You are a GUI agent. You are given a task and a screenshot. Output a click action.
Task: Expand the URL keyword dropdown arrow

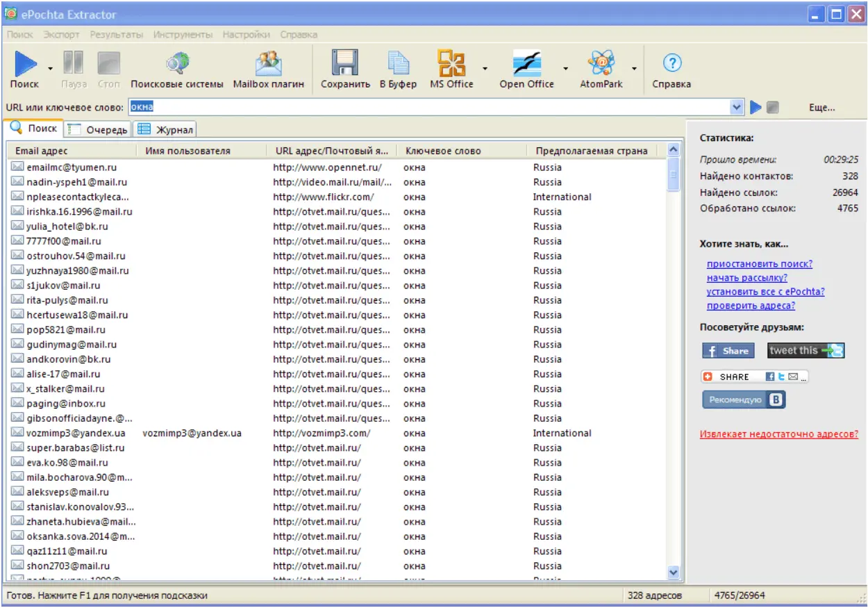[x=737, y=108]
